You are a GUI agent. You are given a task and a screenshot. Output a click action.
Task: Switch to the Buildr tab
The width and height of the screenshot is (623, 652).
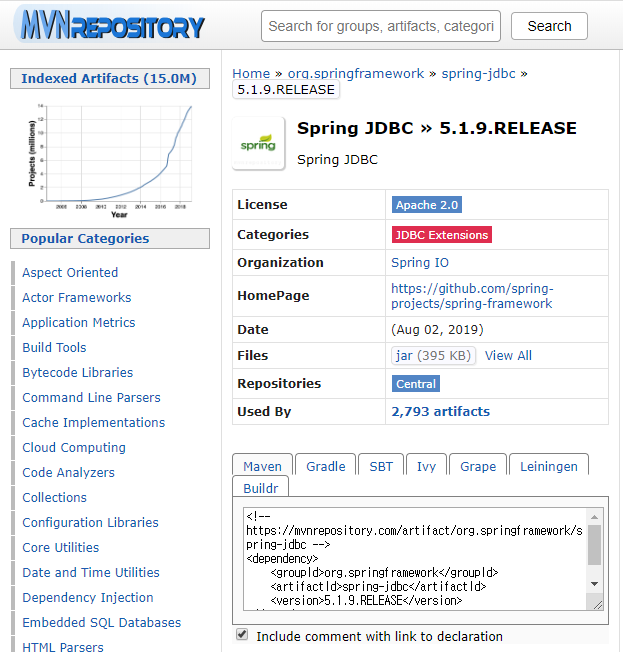[x=260, y=487]
